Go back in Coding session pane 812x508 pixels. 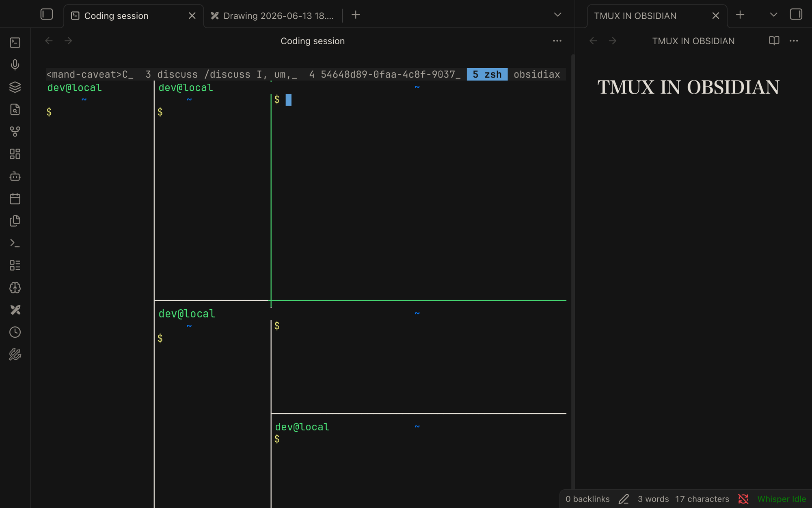[x=49, y=41]
